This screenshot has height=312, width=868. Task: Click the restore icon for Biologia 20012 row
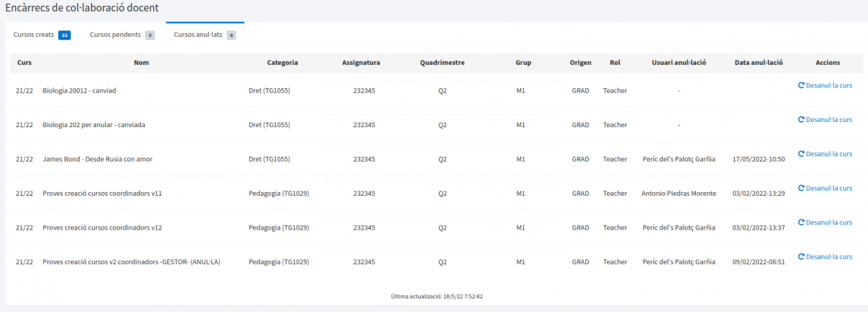coord(801,85)
